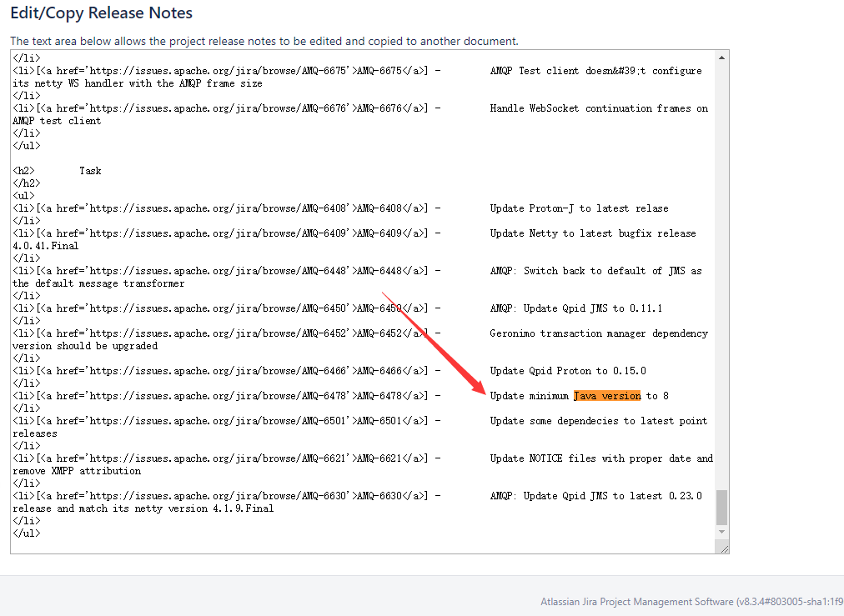Image resolution: width=844 pixels, height=616 pixels.
Task: Open the AMQ-6408 issue link
Action: (x=377, y=208)
